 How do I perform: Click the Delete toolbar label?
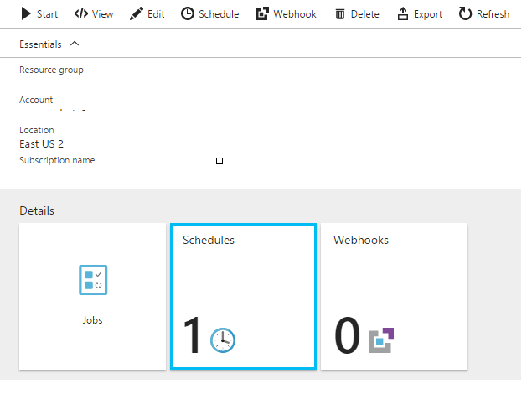[364, 14]
